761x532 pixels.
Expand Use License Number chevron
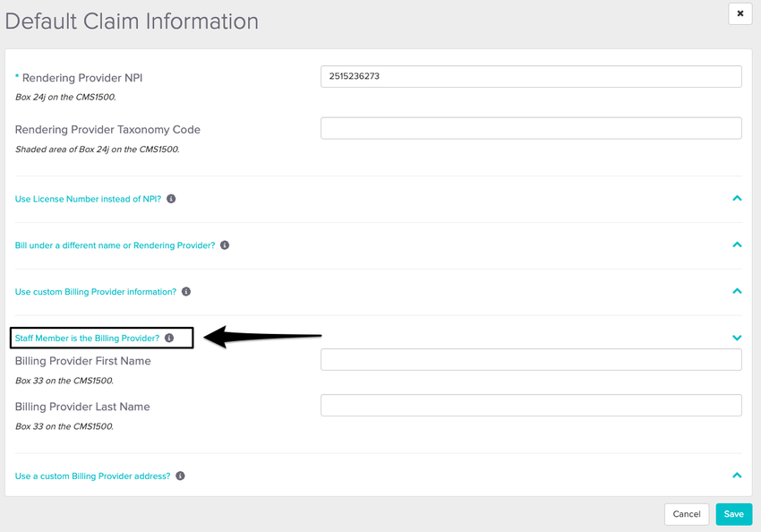737,198
